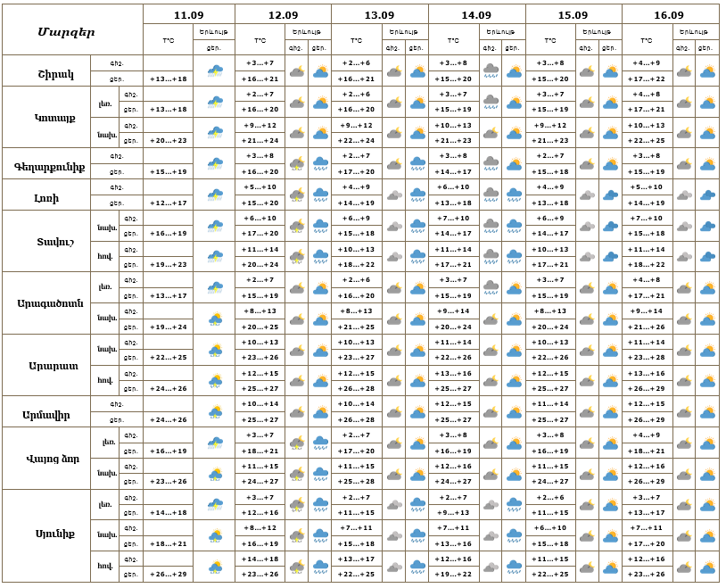Click Armavir's 11.09 sunny thunderstorm icon

[214, 412]
